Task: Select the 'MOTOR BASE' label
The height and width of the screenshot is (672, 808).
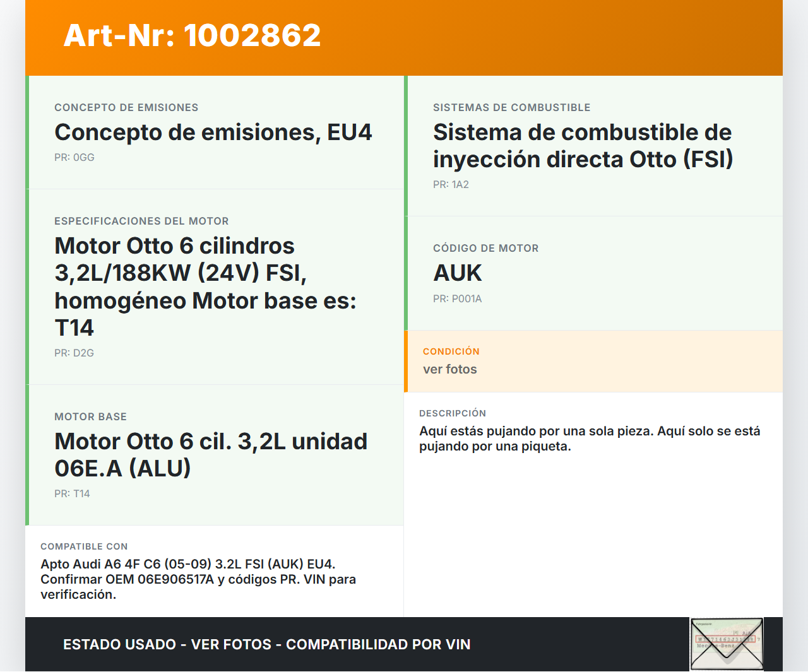Action: coord(90,417)
